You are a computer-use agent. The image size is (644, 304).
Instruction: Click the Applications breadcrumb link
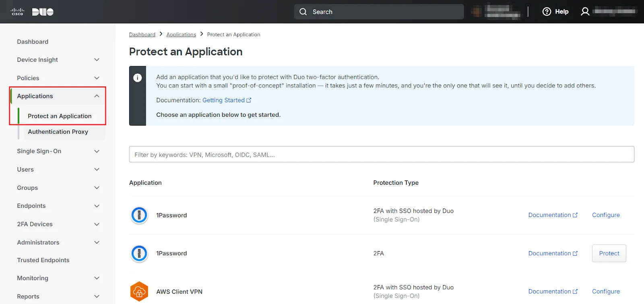[x=181, y=35]
